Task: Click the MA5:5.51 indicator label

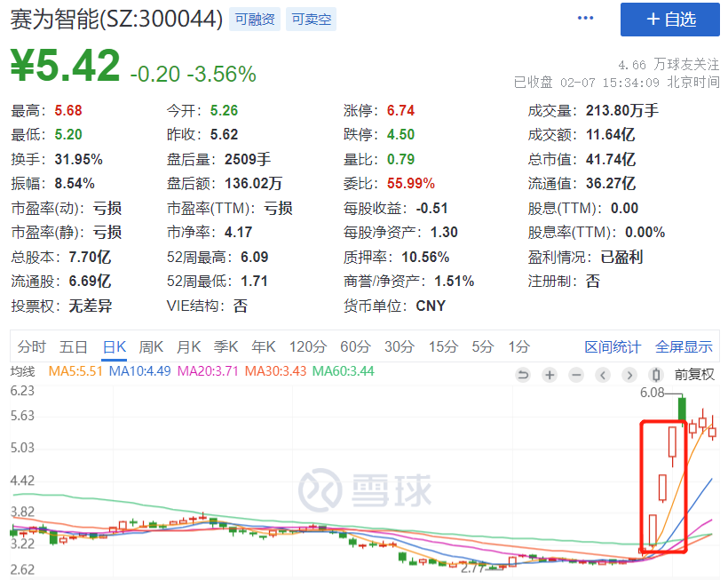Action: coord(75,371)
